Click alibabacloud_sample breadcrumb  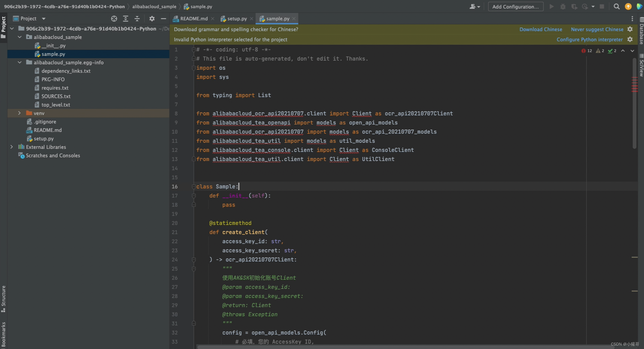click(154, 6)
